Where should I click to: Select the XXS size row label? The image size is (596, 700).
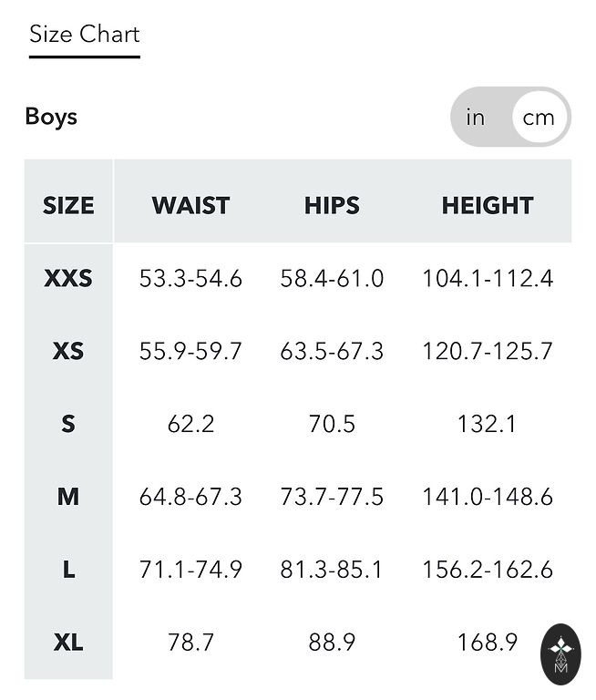68,278
